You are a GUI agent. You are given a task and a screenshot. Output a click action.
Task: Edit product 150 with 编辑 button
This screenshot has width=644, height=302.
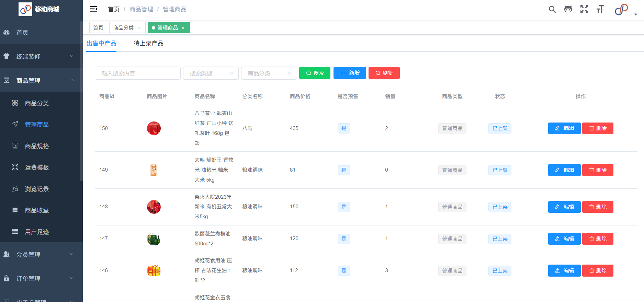pos(564,128)
